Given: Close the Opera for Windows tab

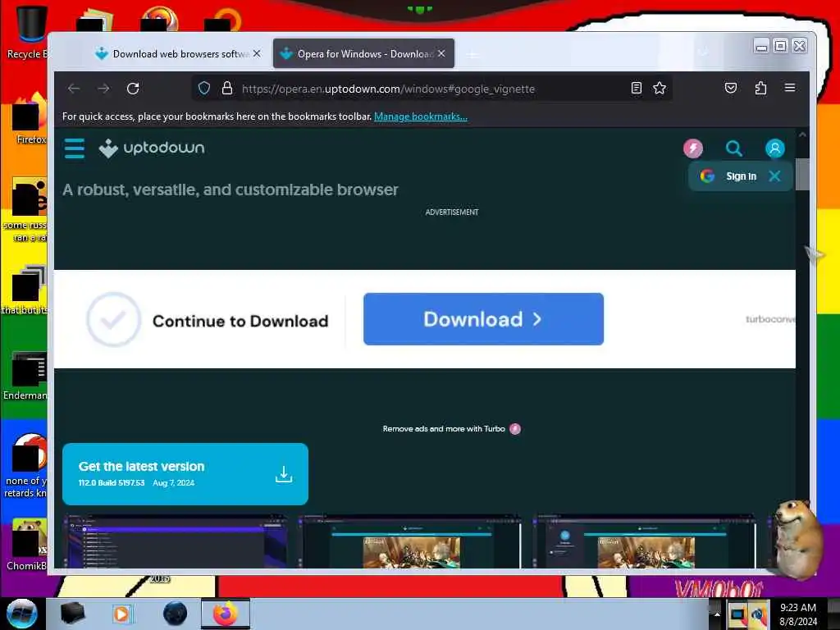Looking at the screenshot, I should tap(441, 53).
